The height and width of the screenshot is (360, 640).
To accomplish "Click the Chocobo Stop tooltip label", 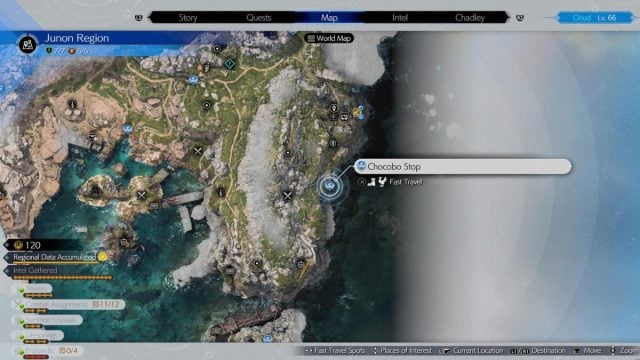I will [x=463, y=167].
